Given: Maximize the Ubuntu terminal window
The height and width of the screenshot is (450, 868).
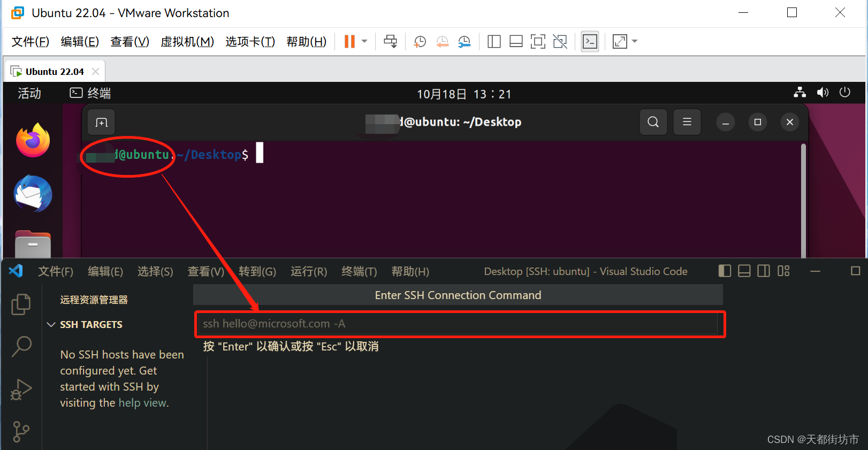Looking at the screenshot, I should coord(758,123).
